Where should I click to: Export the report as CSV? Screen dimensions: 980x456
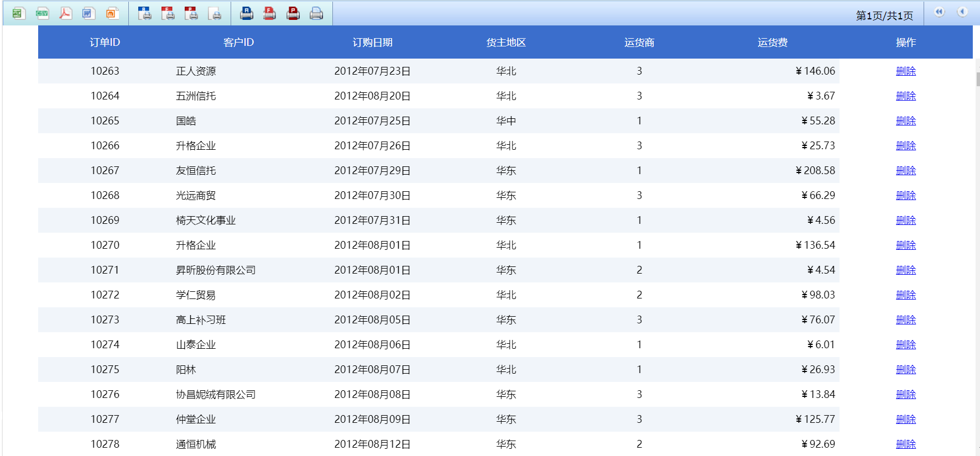pyautogui.click(x=42, y=13)
